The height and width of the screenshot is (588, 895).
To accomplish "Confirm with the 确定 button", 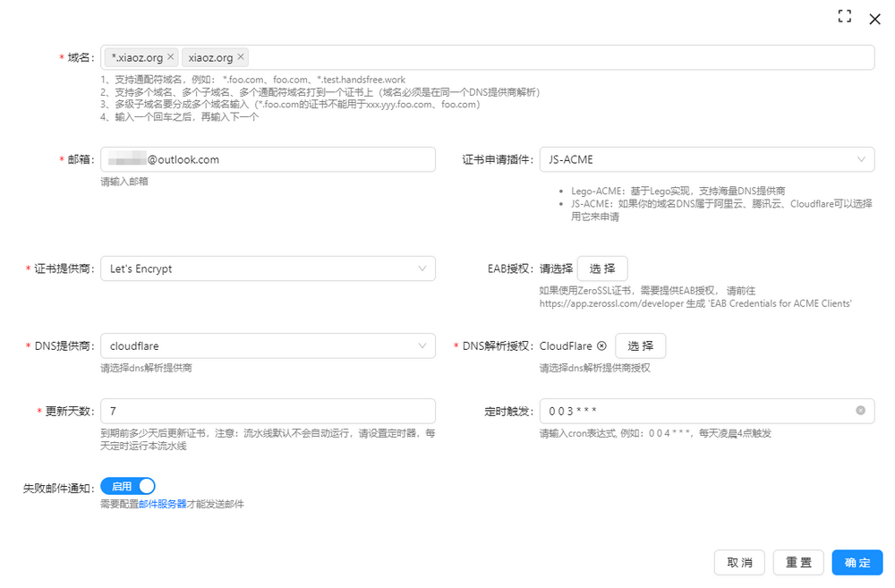I will click(x=857, y=562).
